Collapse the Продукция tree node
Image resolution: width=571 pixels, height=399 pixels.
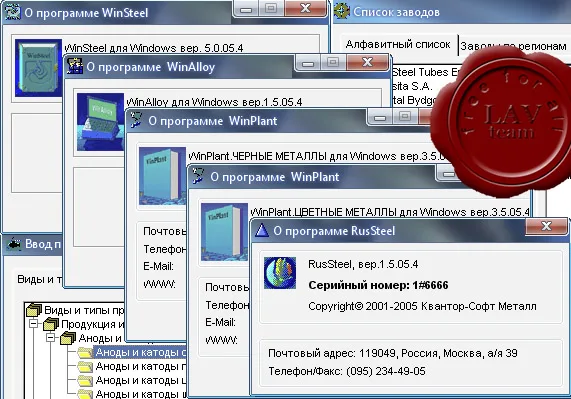(x=34, y=324)
